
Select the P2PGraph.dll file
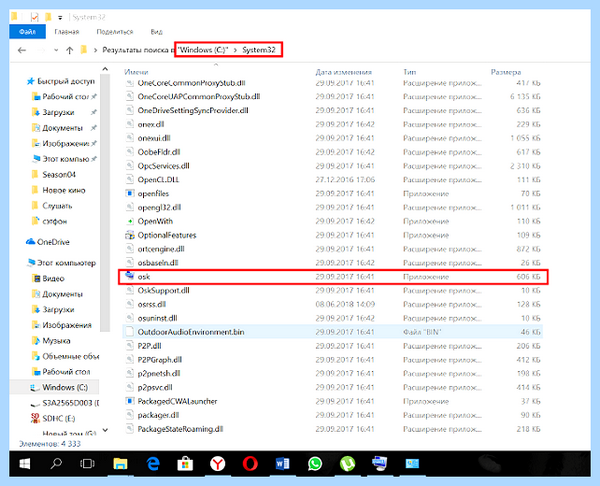point(333,360)
